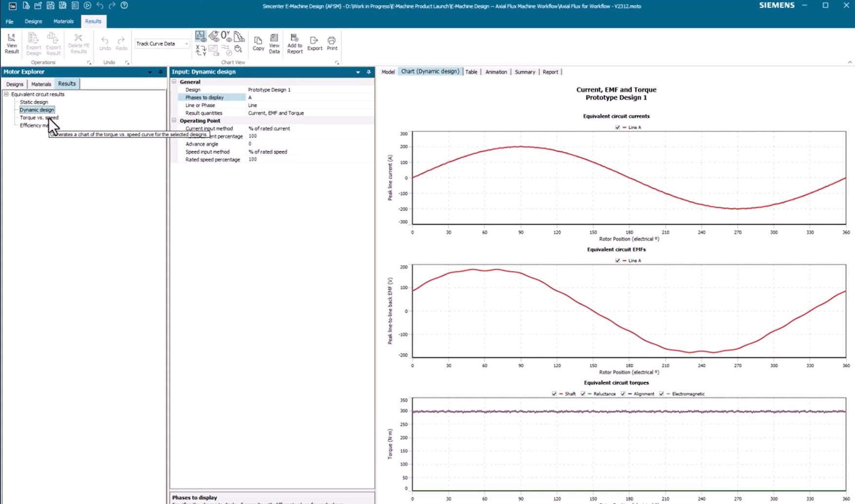Click the Help question mark button
This screenshot has width=855, height=504.
pyautogui.click(x=124, y=5)
